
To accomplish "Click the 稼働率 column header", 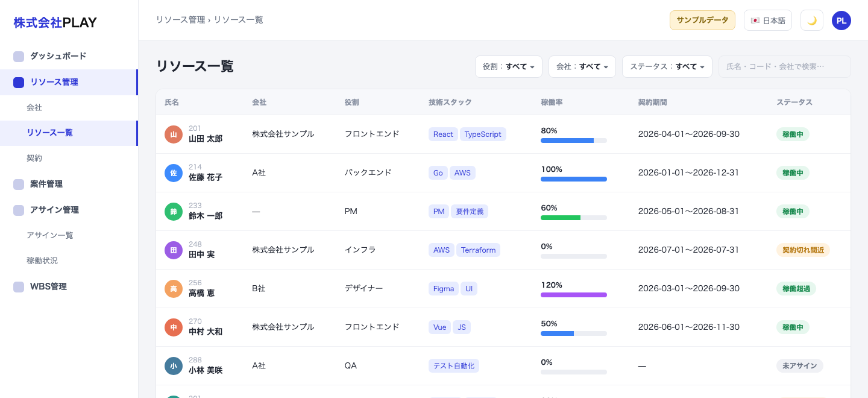I will coord(552,103).
